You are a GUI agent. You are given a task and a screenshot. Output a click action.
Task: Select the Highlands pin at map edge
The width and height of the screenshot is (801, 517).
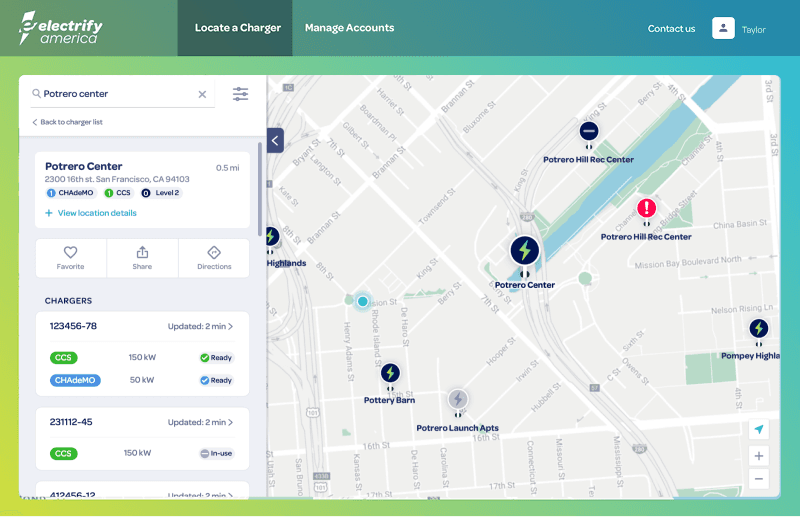[271, 236]
